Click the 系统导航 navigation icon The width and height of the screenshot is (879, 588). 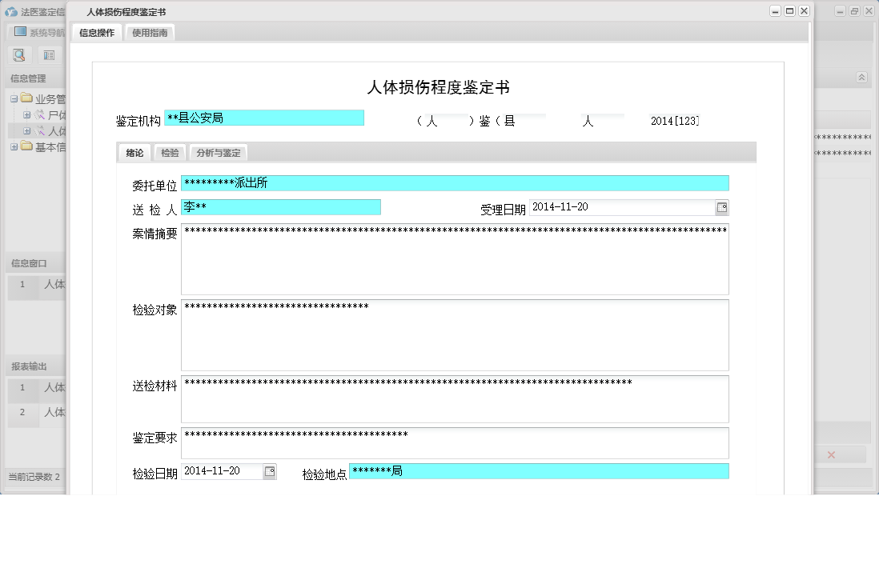tap(18, 31)
